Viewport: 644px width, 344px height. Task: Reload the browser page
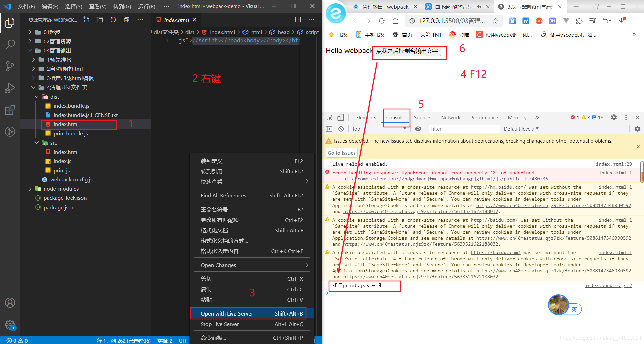point(382,21)
